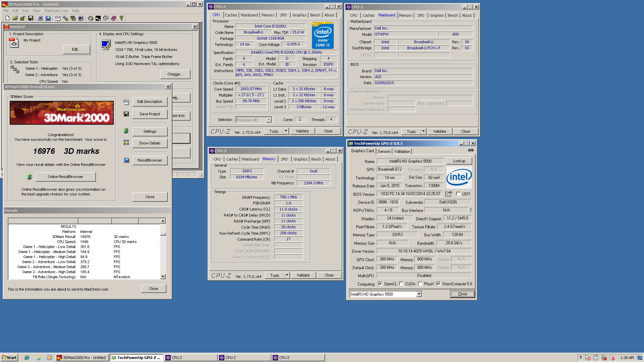Click the network disconnected tray icon

coord(604,358)
